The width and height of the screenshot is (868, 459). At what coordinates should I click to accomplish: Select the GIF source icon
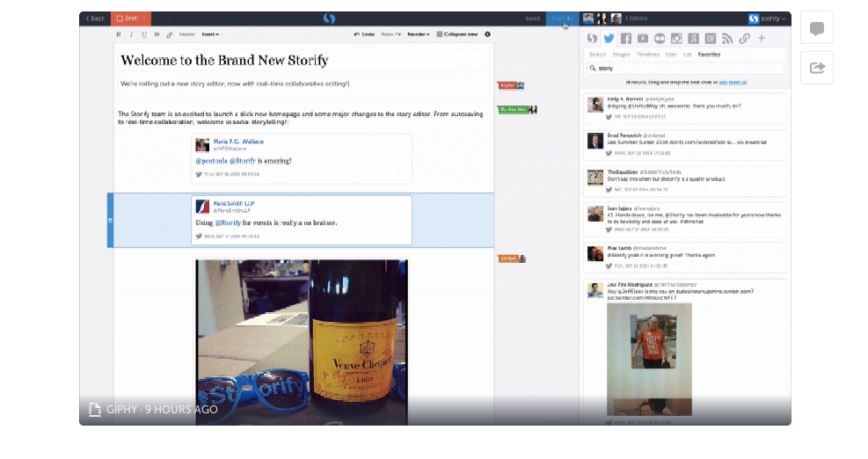(x=711, y=38)
